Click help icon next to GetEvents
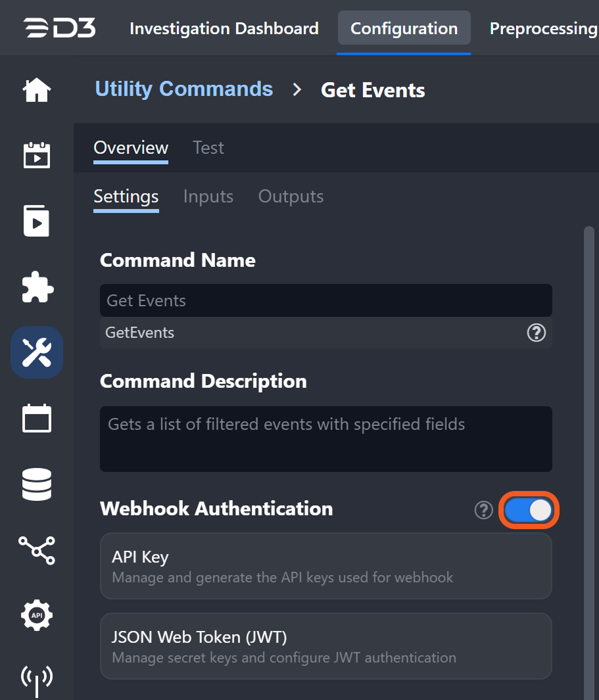Image resolution: width=599 pixels, height=700 pixels. coord(536,333)
